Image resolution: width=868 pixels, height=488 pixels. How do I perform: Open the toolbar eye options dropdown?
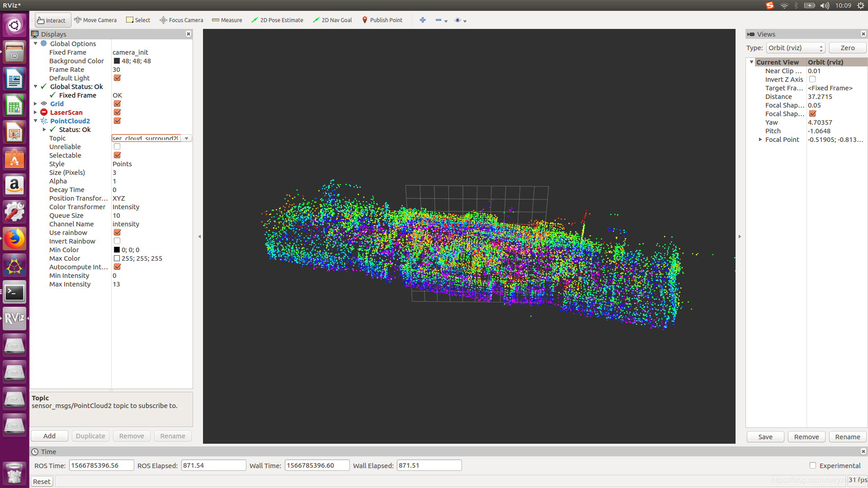[x=460, y=20]
